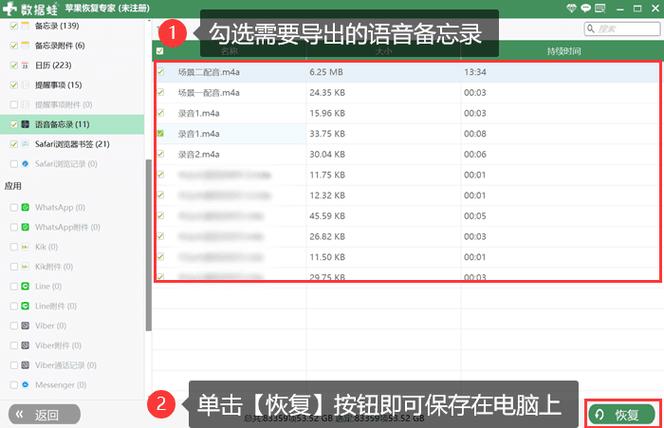Screen dimensions: 664x428
Task: Click the 日历 (223) calendar icon
Action: coord(25,65)
